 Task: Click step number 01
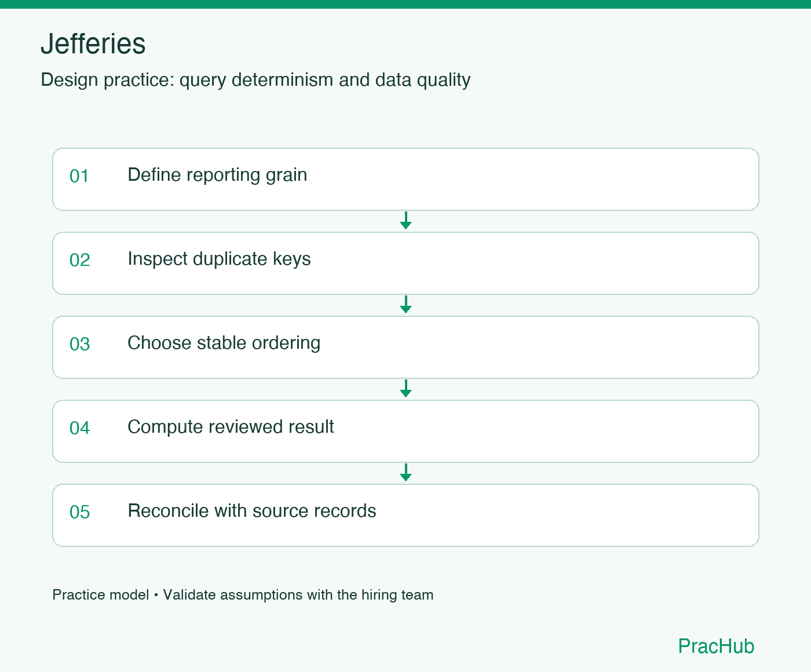(x=79, y=176)
